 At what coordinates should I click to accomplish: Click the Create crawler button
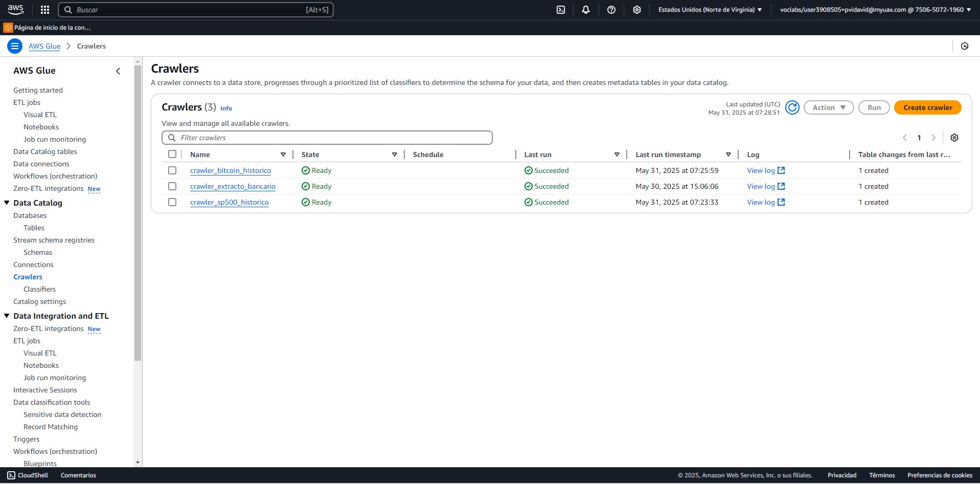pos(928,107)
